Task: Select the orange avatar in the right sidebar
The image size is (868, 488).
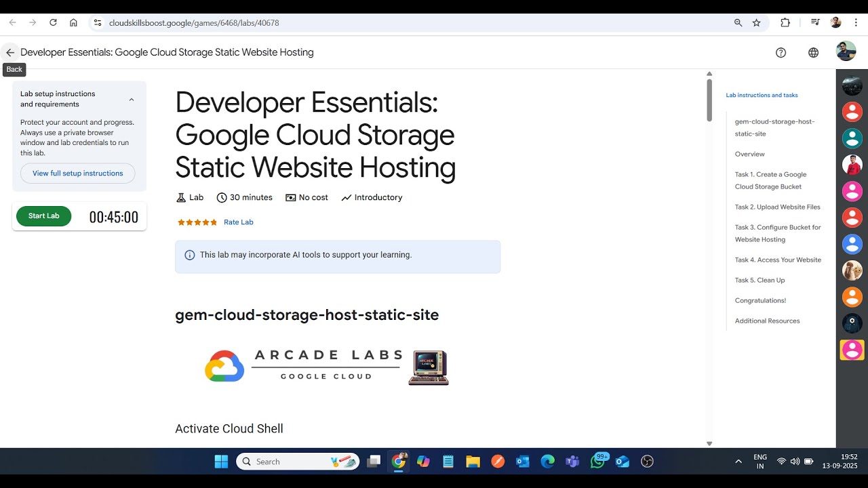Action: pos(852,297)
